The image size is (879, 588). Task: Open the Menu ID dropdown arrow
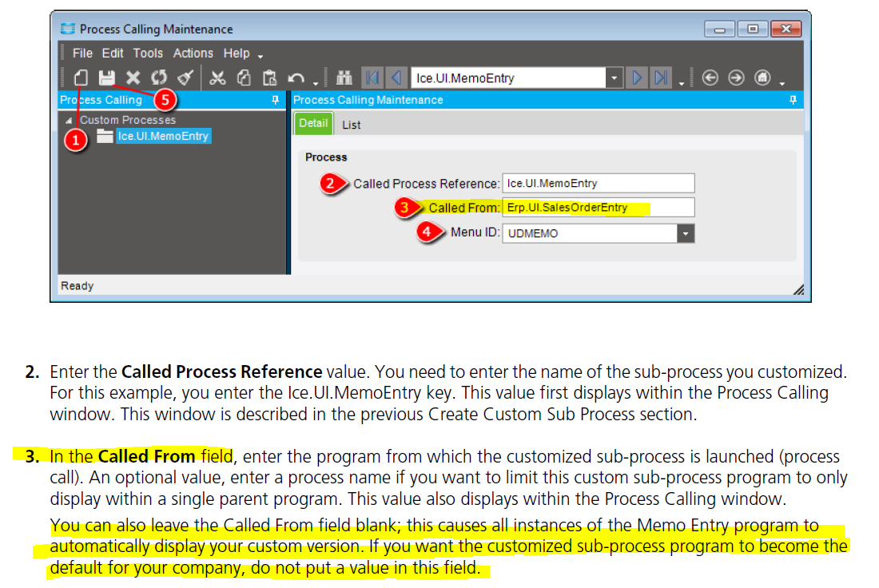(x=685, y=233)
